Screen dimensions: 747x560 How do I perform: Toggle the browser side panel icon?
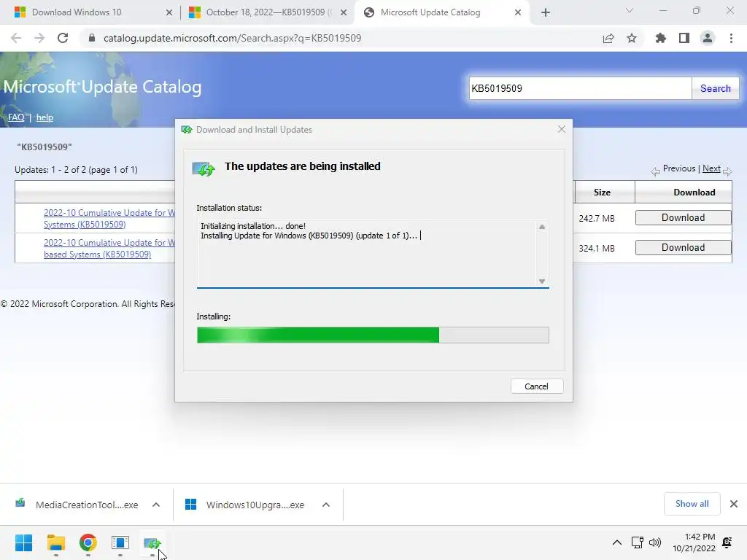click(x=684, y=38)
